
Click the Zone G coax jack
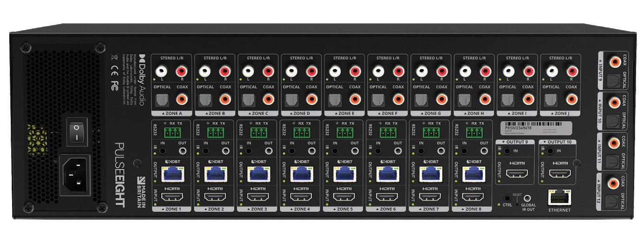(441, 99)
